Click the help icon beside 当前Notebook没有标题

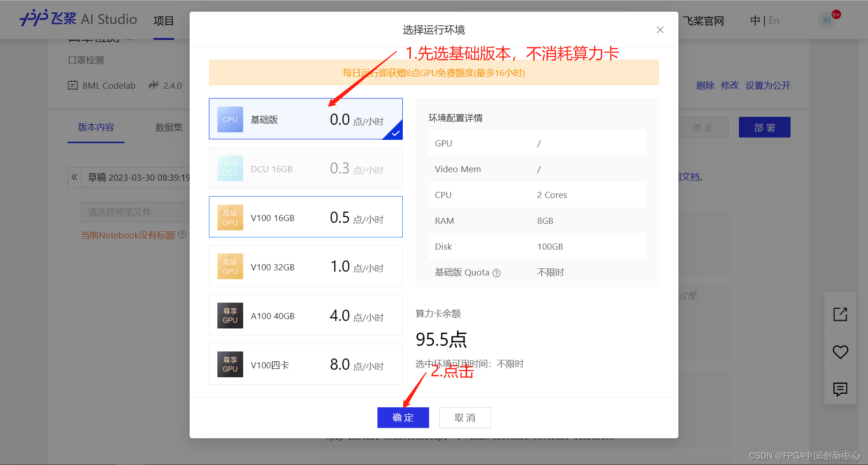(x=182, y=234)
